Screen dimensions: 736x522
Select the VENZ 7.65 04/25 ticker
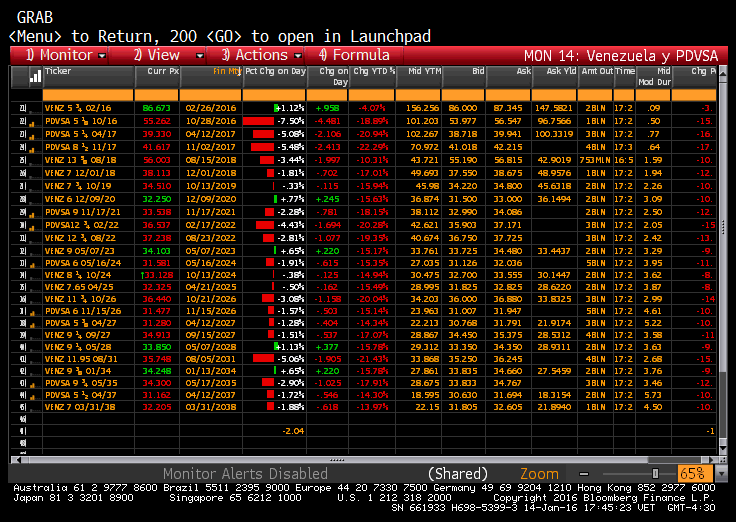79,287
